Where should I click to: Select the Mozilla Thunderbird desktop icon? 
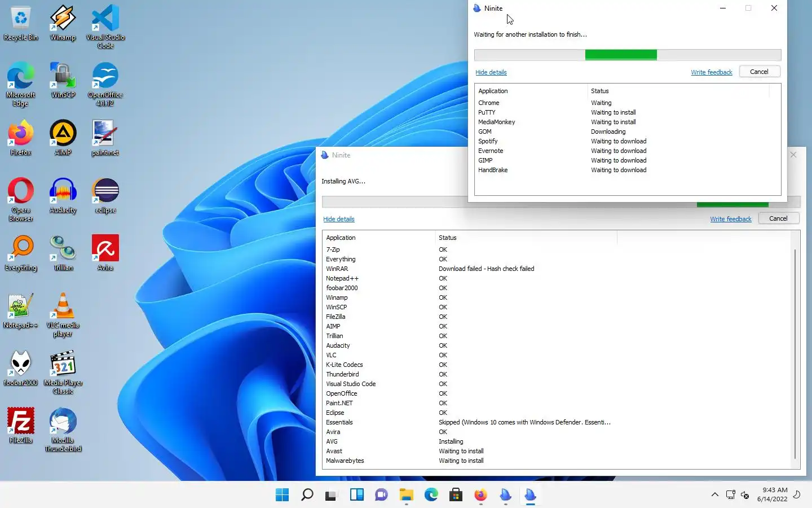(x=63, y=430)
